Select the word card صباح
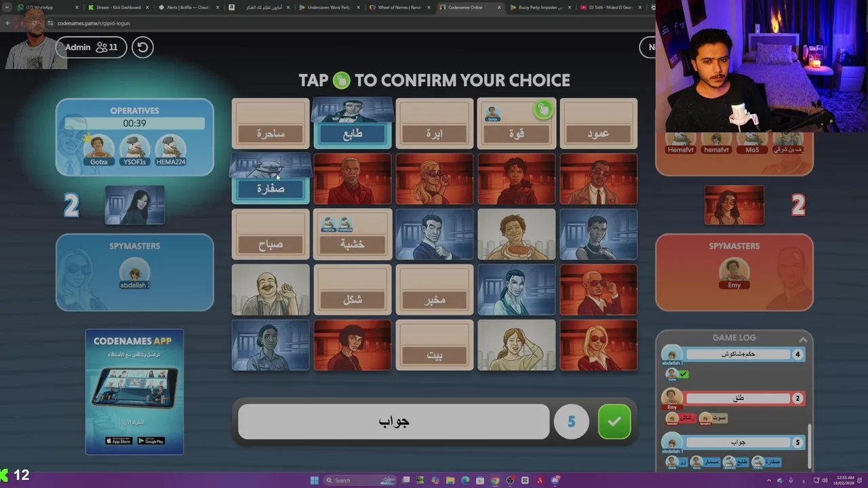868x488 pixels. [x=271, y=235]
